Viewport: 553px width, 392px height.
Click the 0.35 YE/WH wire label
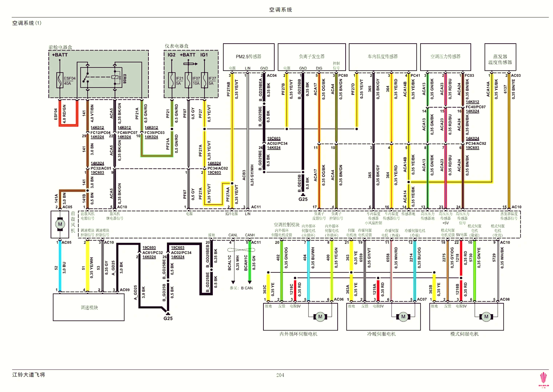point(92,268)
